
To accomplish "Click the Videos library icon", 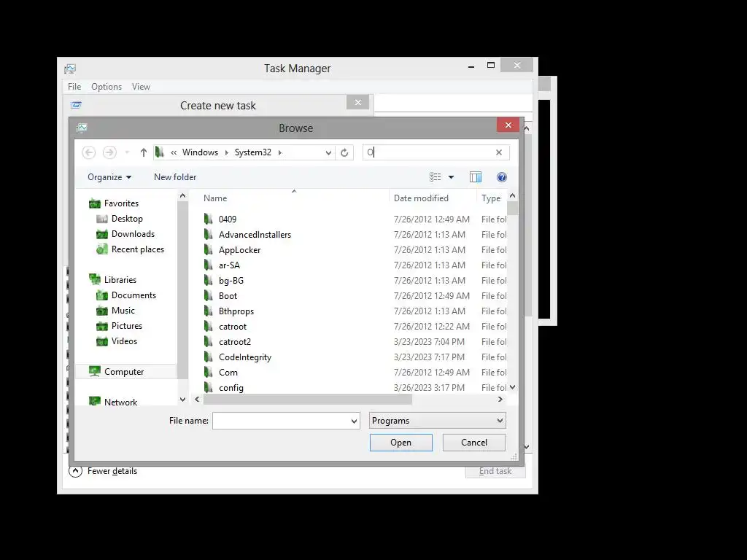I will click(102, 341).
